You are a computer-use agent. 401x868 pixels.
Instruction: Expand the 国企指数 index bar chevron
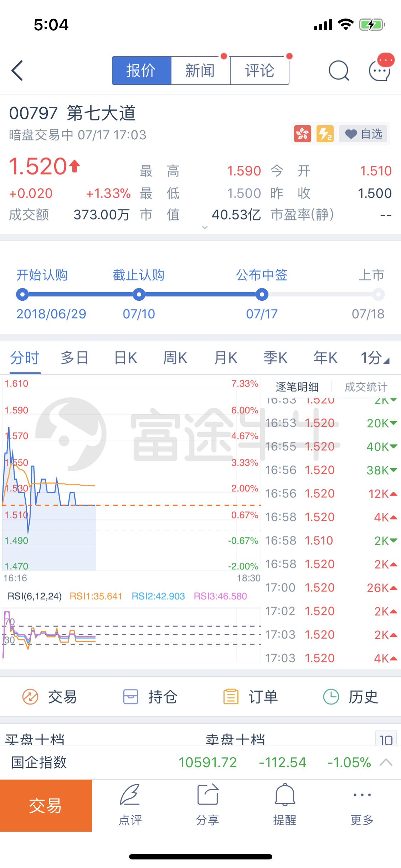click(x=386, y=763)
